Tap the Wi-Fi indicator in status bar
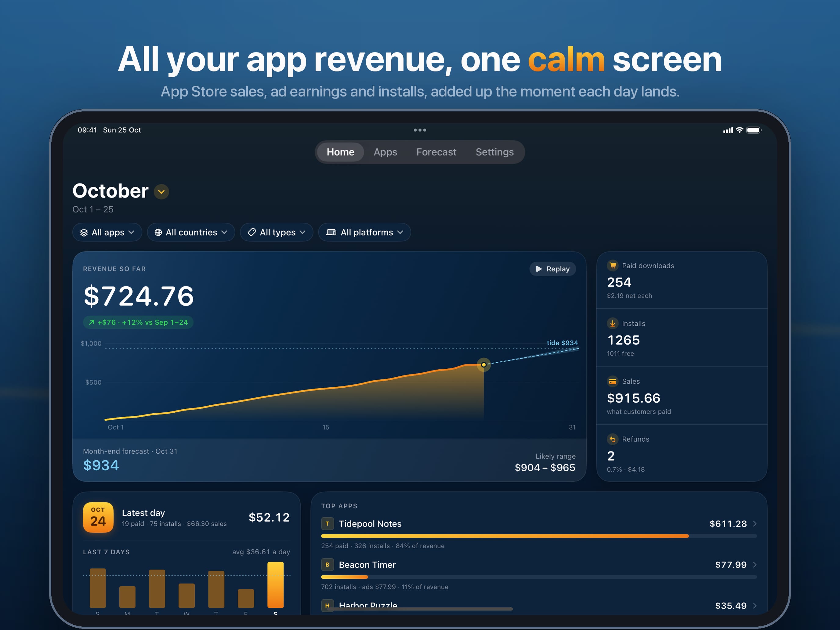This screenshot has height=630, width=840. tap(739, 130)
